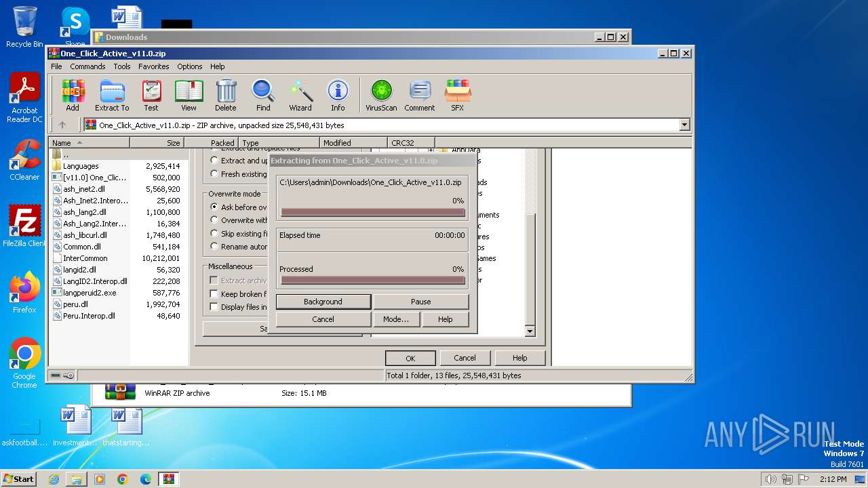
Task: Click Help in the extracting dialog
Action: click(x=446, y=319)
